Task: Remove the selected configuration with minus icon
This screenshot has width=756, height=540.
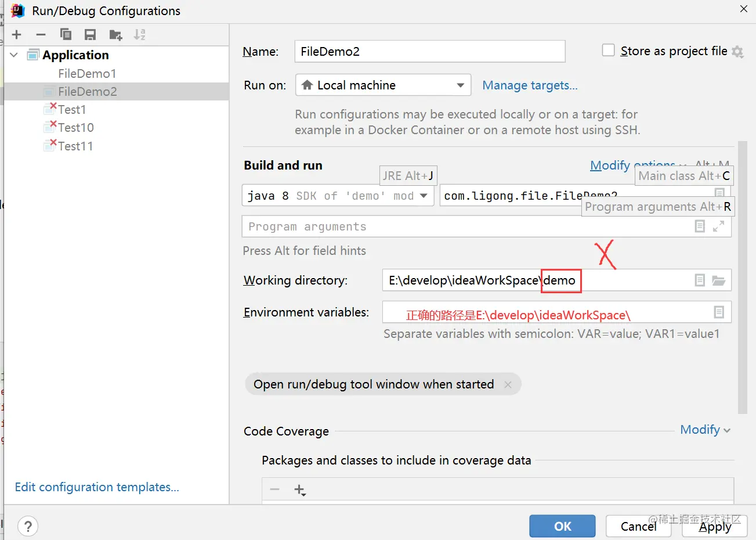Action: pos(41,35)
